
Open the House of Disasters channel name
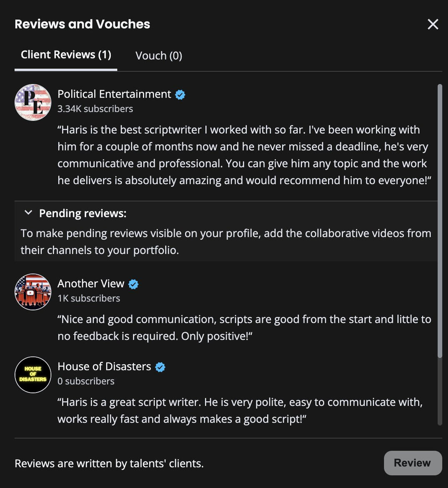click(104, 367)
